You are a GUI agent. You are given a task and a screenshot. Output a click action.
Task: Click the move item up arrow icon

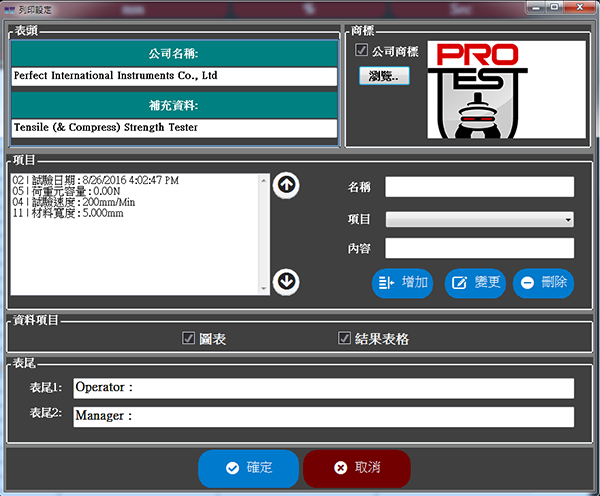286,185
